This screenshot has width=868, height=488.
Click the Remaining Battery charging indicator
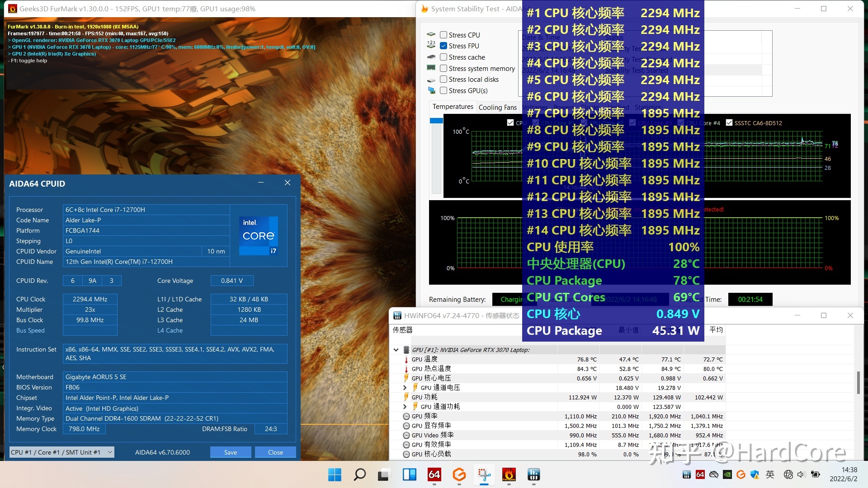(x=509, y=299)
